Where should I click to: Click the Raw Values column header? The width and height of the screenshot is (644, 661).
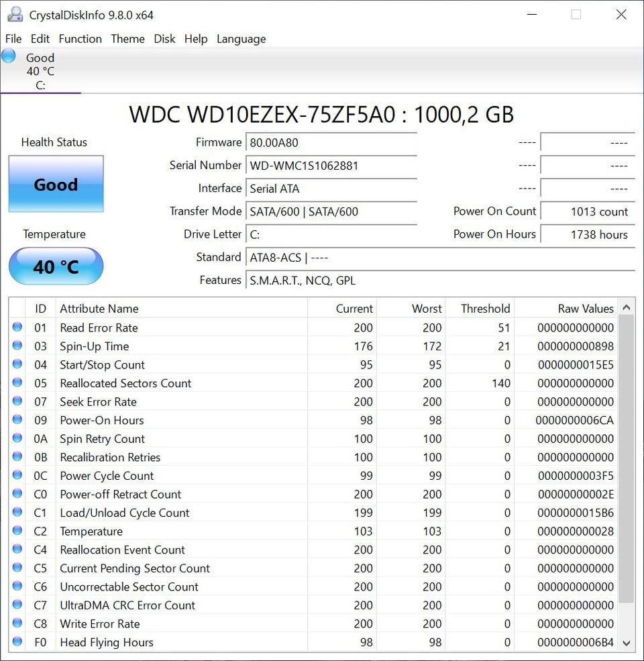click(566, 308)
